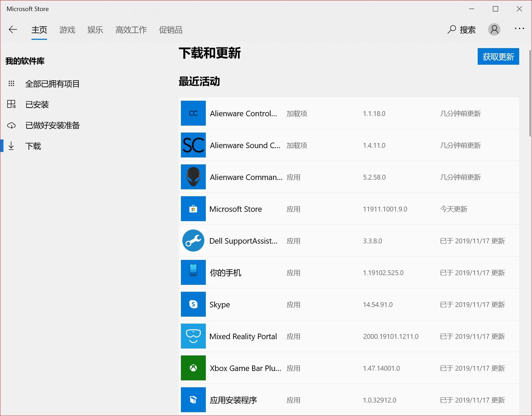Click the Skype app name

220,305
